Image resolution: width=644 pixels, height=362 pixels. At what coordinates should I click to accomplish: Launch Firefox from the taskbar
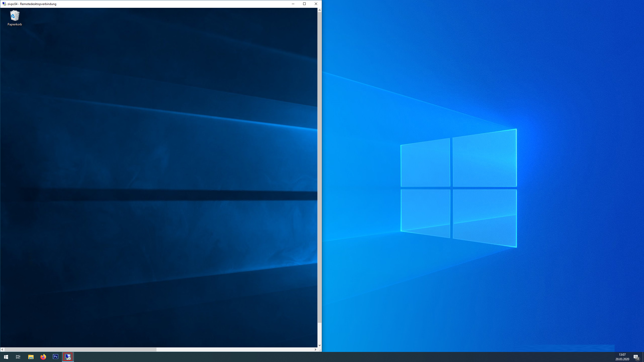click(x=43, y=357)
